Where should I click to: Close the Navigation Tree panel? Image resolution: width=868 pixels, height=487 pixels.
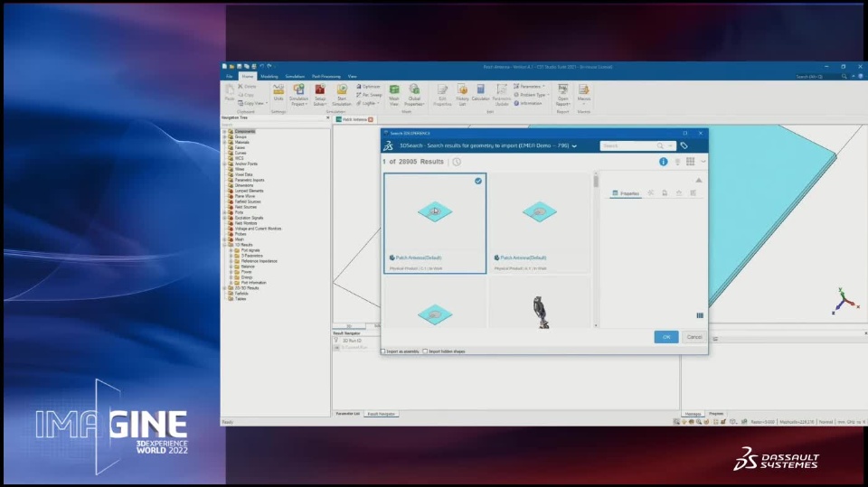pos(327,117)
